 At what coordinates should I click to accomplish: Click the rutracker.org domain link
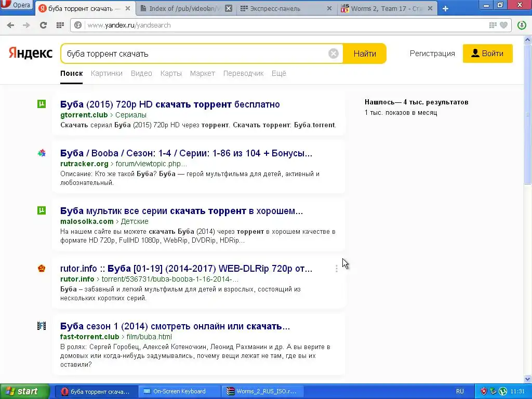84,164
